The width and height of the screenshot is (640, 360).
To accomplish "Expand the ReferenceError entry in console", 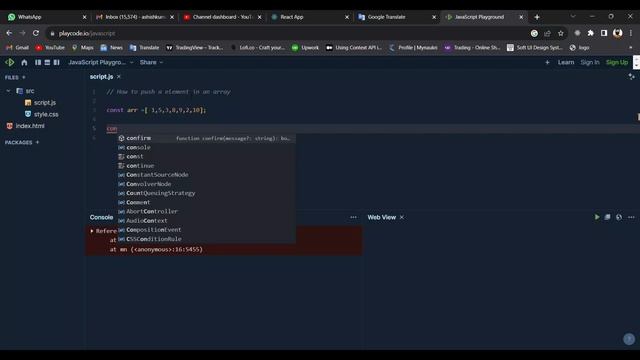I will 92,231.
